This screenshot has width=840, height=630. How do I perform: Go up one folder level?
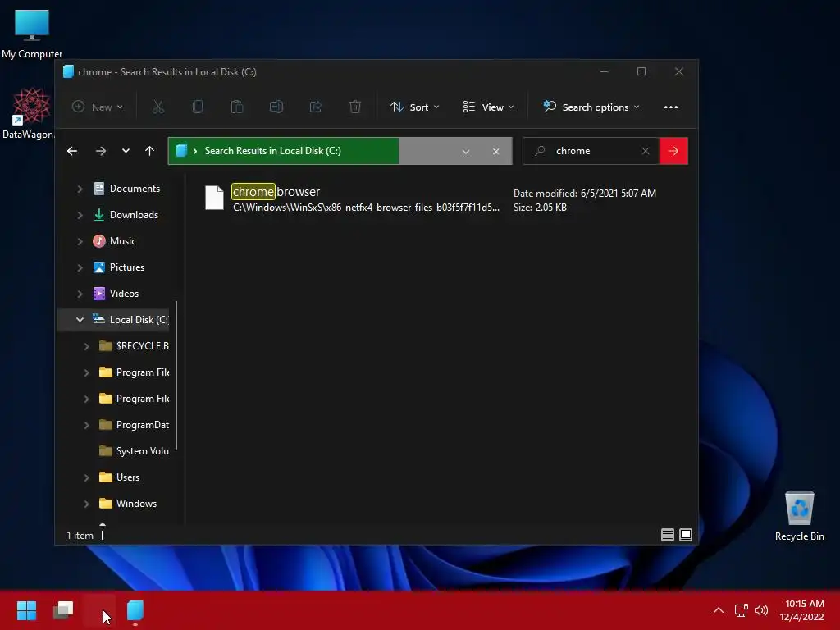click(x=149, y=151)
